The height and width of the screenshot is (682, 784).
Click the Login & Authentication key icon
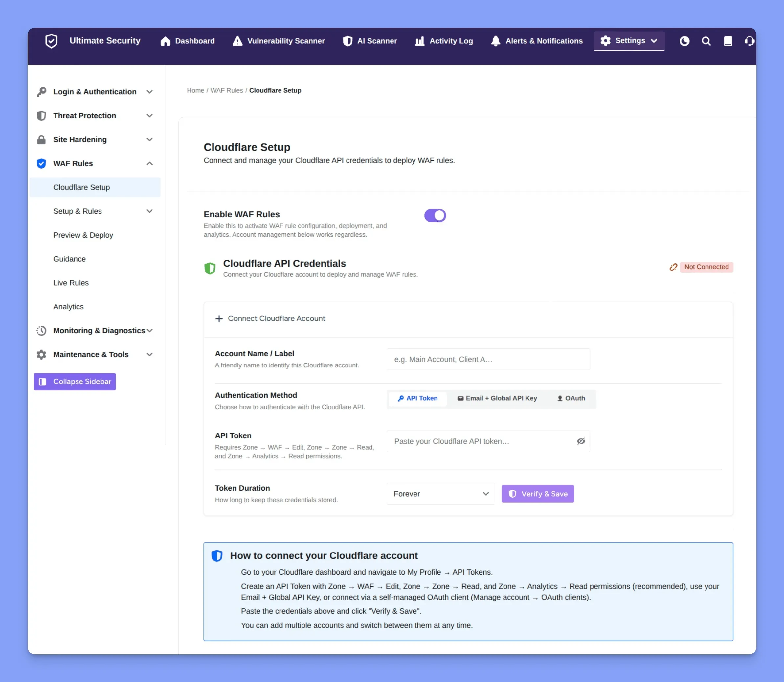coord(41,92)
